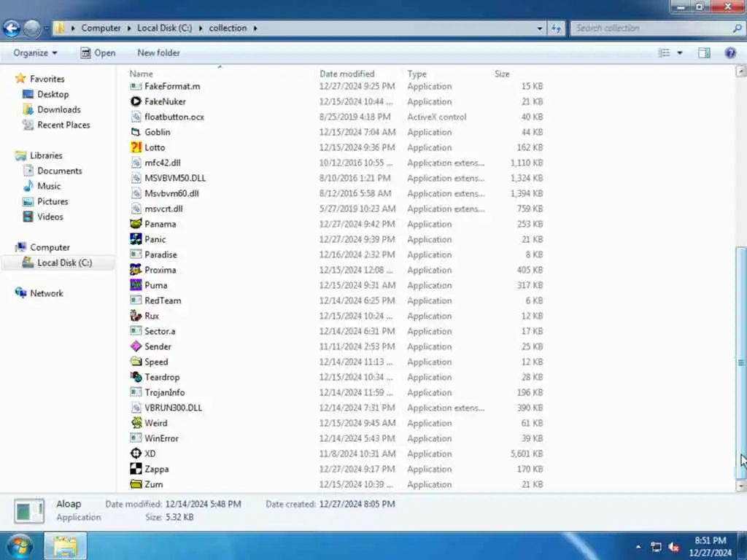Open address bar history dropdown
The width and height of the screenshot is (747, 560).
pos(540,28)
